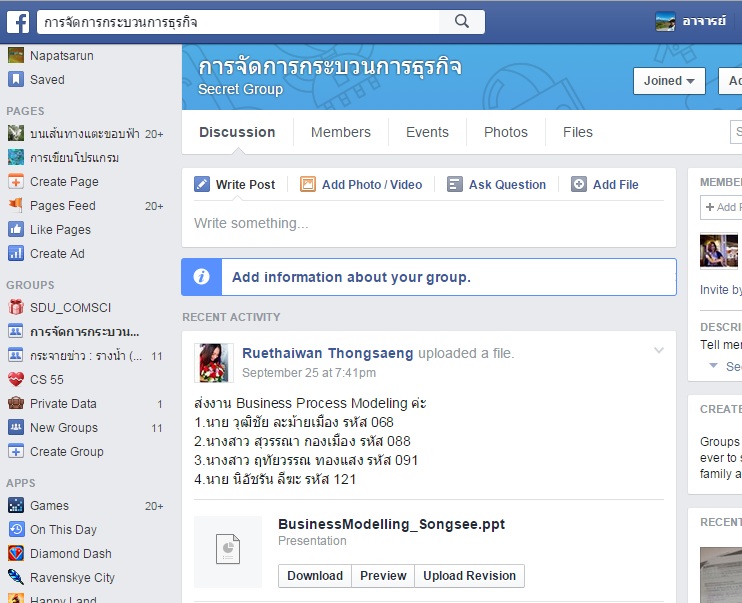Expand the Joined dropdown button
Viewport: 742px width, 603px height.
[x=669, y=81]
